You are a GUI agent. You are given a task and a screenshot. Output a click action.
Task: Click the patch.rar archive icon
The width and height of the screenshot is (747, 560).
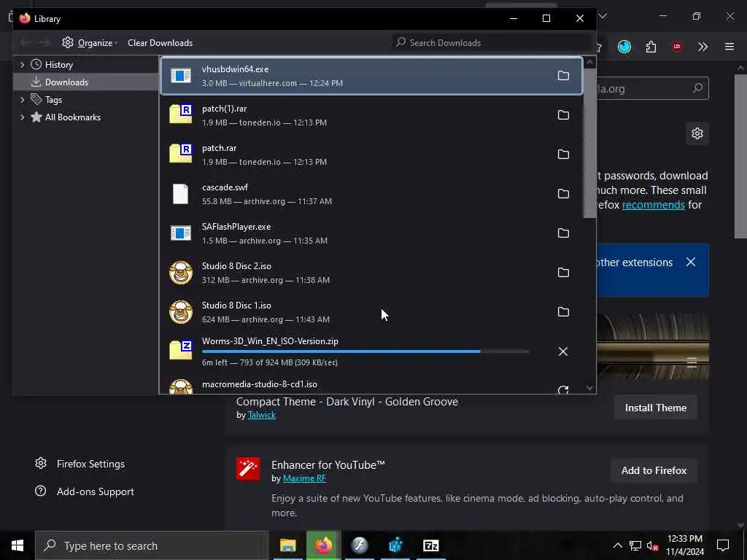[x=181, y=153]
